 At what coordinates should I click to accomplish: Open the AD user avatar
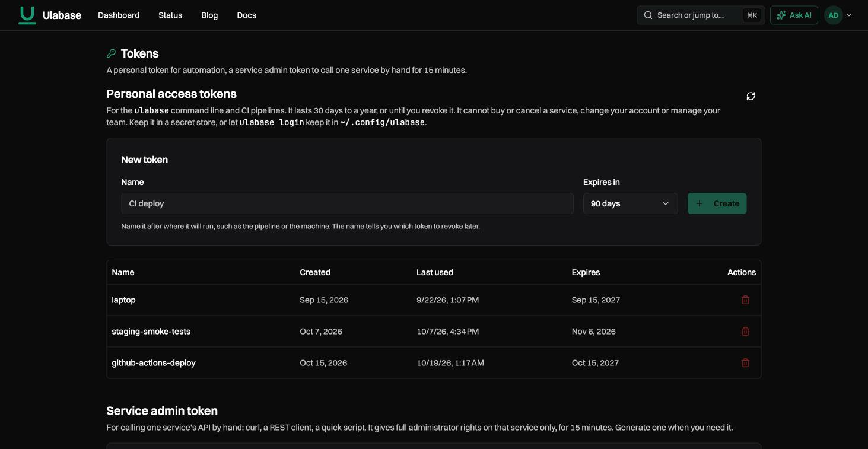pos(834,15)
